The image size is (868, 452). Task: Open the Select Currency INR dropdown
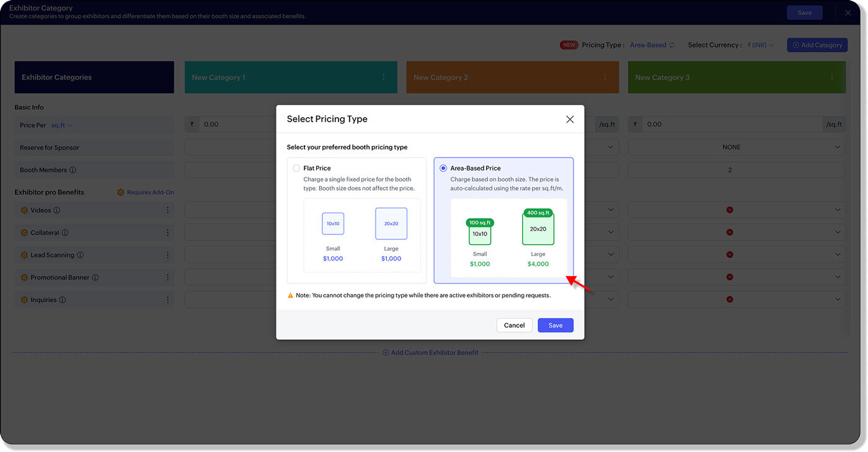tap(760, 45)
